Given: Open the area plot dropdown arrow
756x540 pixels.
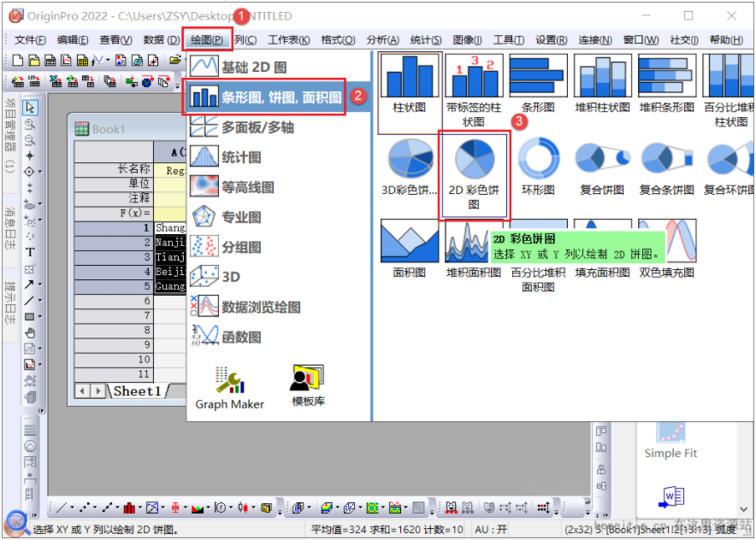Looking at the screenshot, I should [x=208, y=508].
